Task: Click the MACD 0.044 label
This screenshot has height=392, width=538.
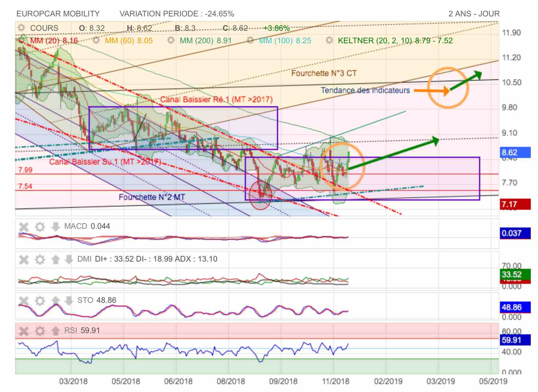Action: (87, 226)
